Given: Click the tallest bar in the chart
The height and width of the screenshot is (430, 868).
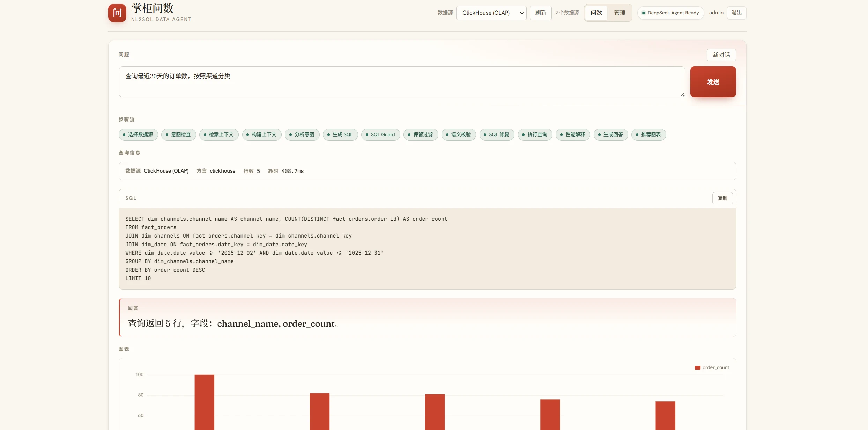Looking at the screenshot, I should click(x=205, y=402).
